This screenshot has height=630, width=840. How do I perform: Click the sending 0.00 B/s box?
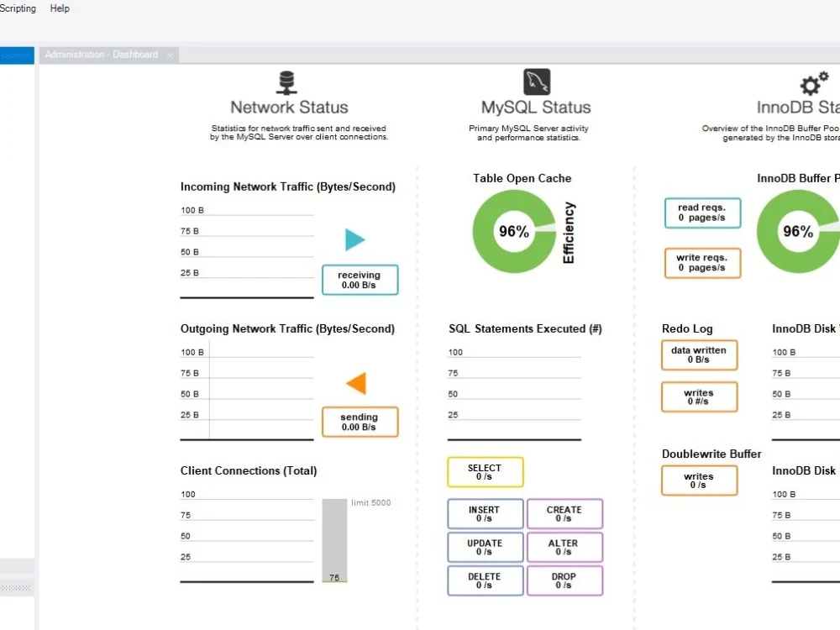360,422
